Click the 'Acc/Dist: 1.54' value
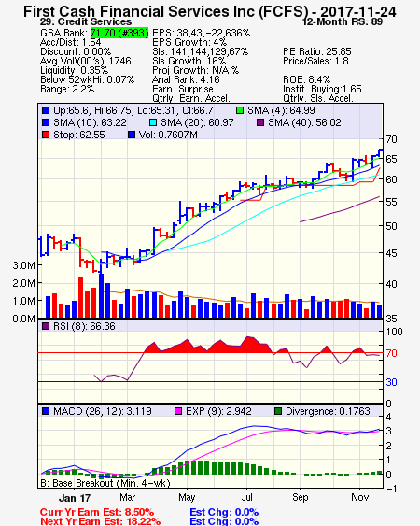This screenshot has width=420, height=526. [70, 42]
